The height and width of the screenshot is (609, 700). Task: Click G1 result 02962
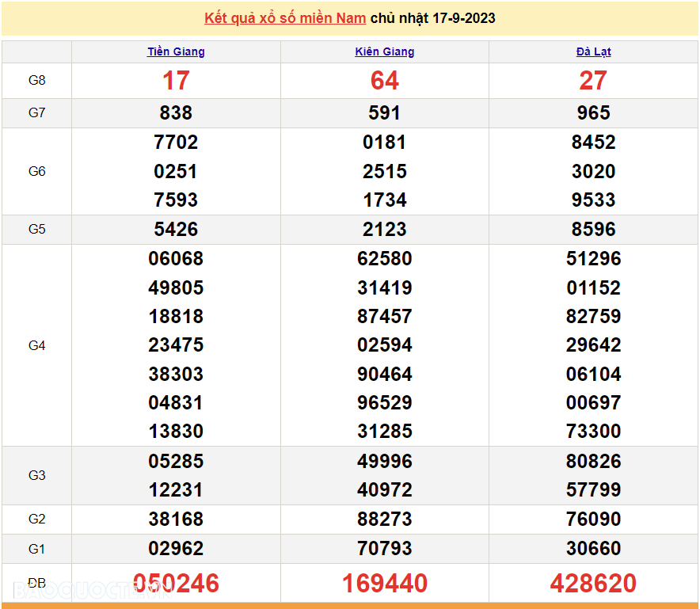(x=176, y=548)
